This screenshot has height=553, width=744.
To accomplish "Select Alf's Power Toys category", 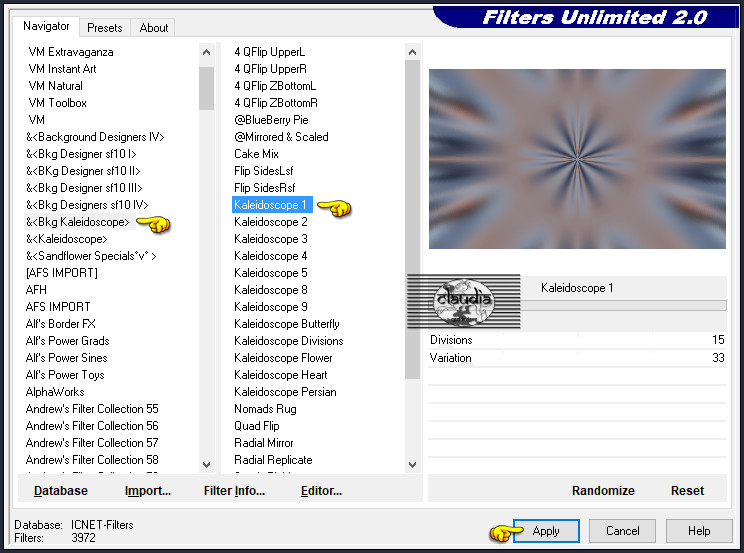I will tap(65, 375).
